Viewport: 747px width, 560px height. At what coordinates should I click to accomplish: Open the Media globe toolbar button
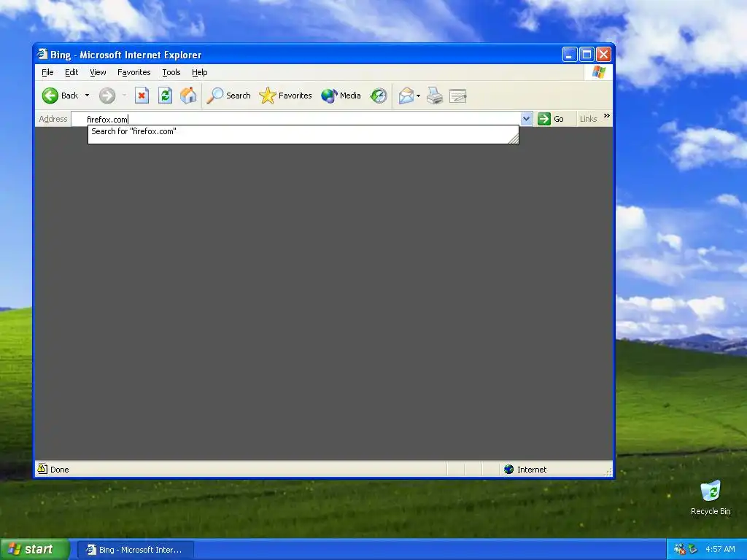click(341, 96)
